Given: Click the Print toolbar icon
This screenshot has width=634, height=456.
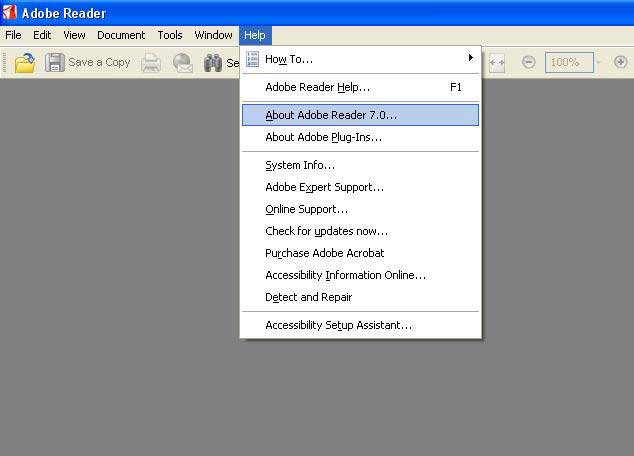Looking at the screenshot, I should pos(151,63).
